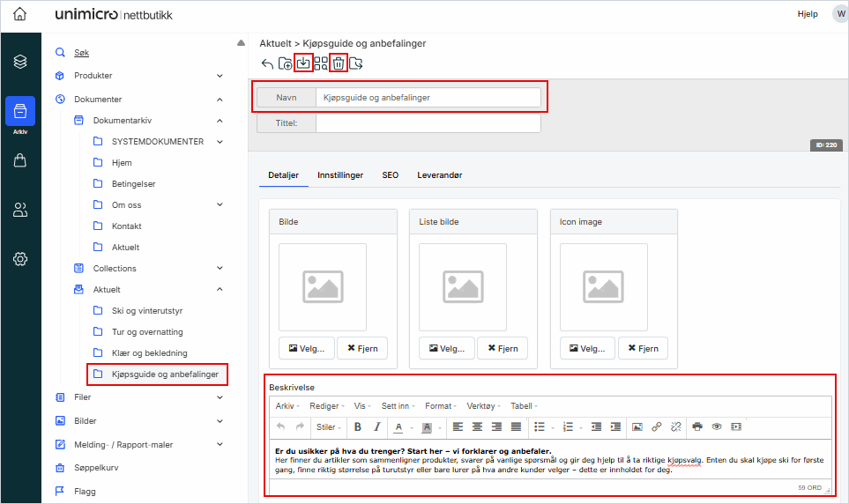Viewport: 849px width, 504px height.
Task: Toggle the editor preview eye icon
Action: pyautogui.click(x=717, y=426)
